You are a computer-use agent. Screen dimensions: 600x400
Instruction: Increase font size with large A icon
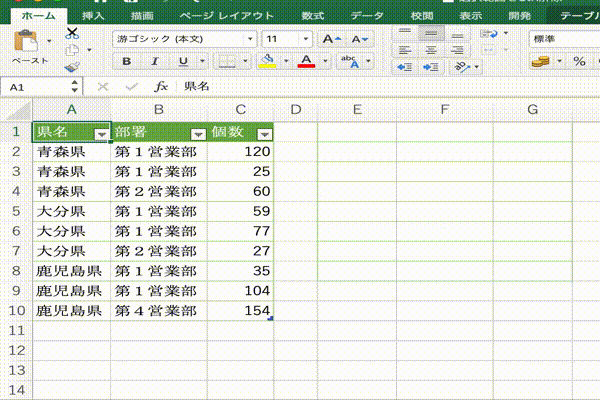point(331,38)
